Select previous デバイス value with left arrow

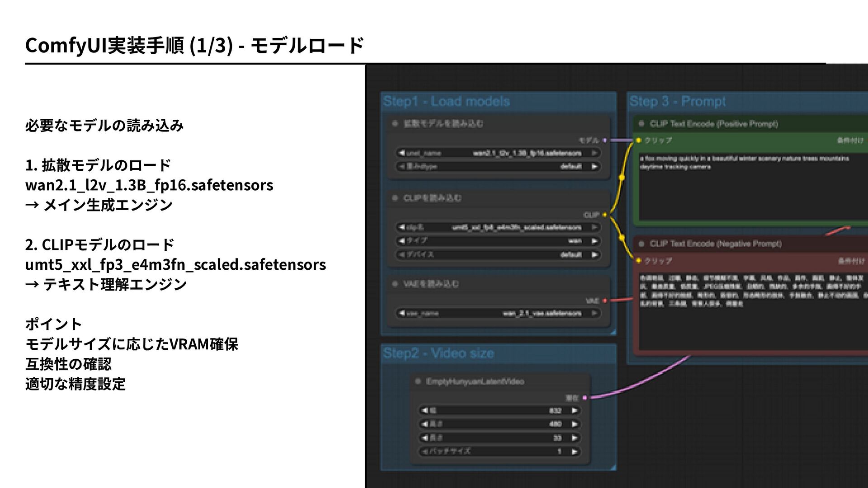click(401, 254)
